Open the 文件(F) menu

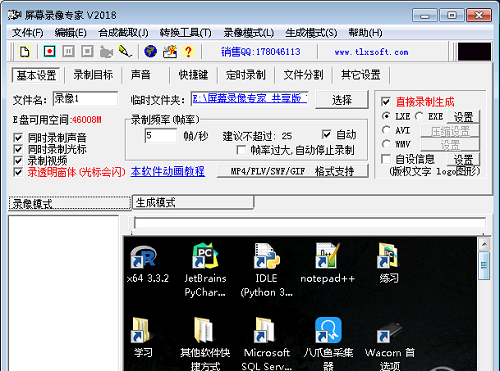click(x=28, y=33)
